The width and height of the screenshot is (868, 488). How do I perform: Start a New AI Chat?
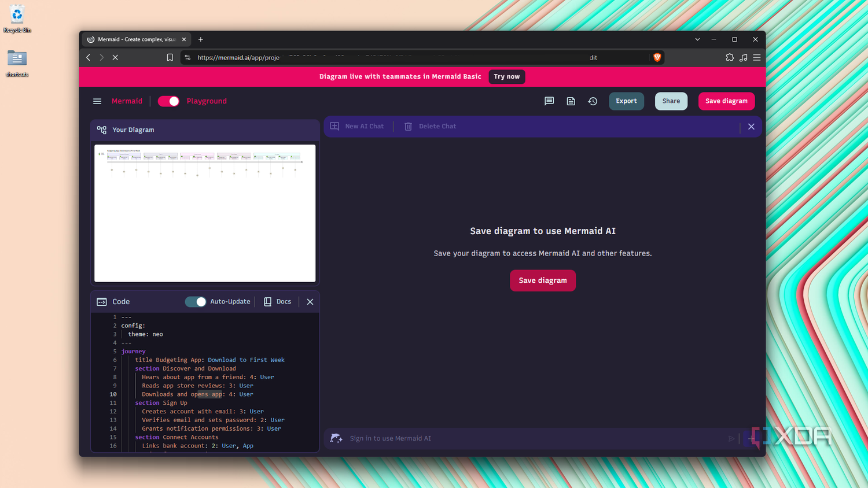(x=357, y=126)
